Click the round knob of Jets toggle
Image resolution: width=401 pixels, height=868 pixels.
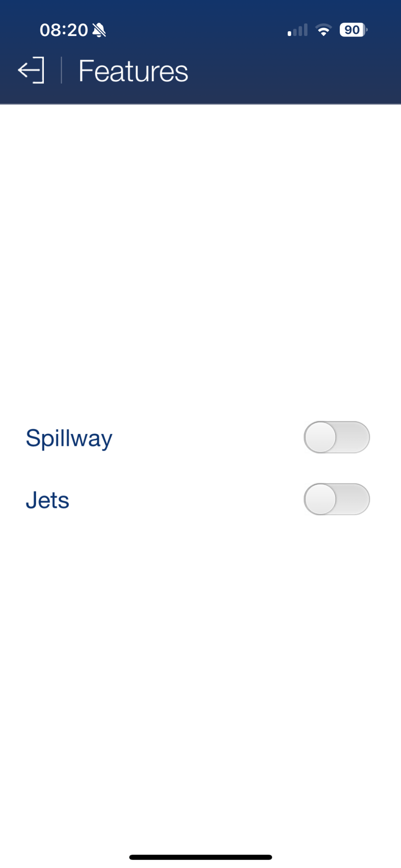pyautogui.click(x=321, y=499)
